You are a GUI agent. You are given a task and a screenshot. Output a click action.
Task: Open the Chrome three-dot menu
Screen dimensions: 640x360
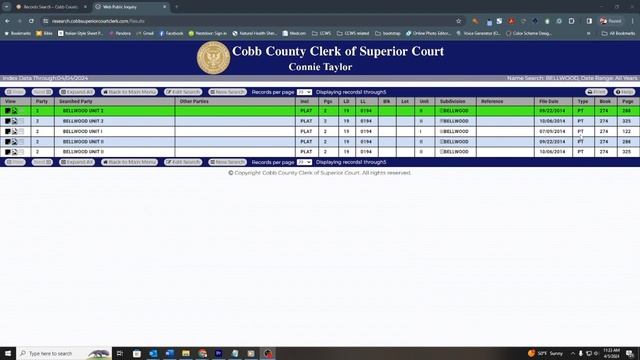[x=632, y=21]
